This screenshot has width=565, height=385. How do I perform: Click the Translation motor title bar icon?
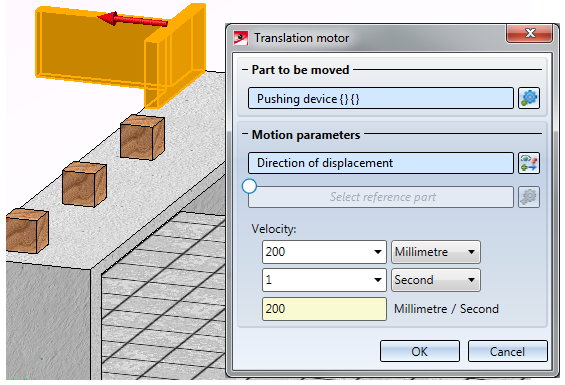[241, 38]
